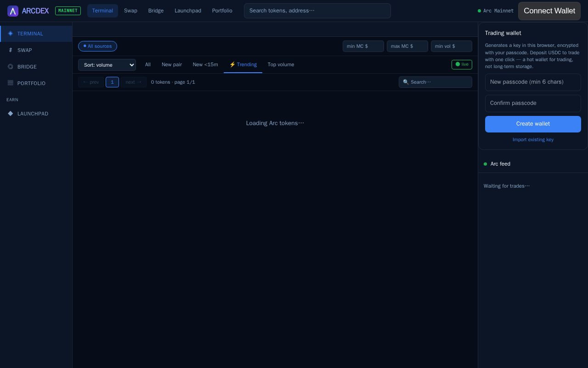Click the "Loading Arc tokens" message

coord(275,123)
